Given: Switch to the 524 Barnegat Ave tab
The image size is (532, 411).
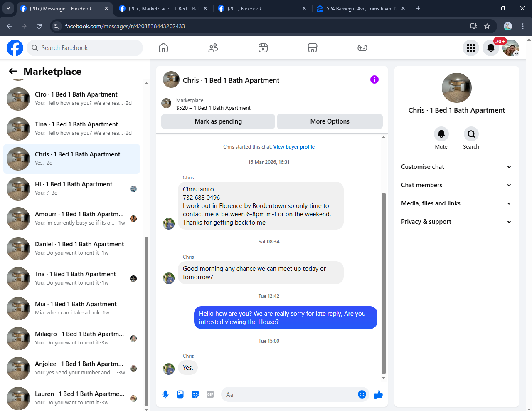Looking at the screenshot, I should click(x=361, y=8).
